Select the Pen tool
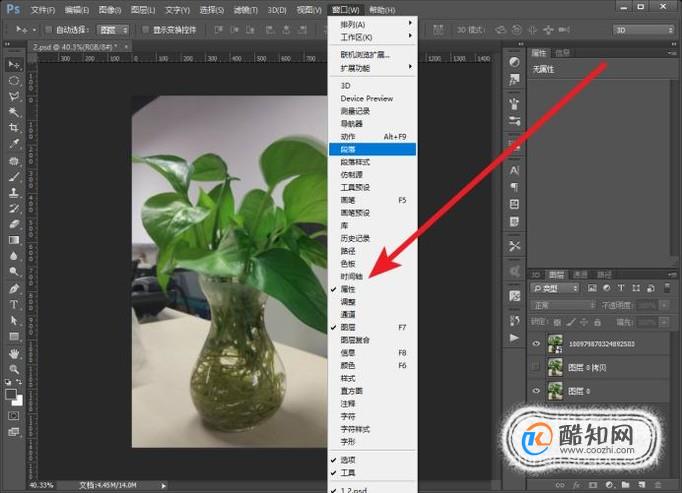 (x=14, y=288)
